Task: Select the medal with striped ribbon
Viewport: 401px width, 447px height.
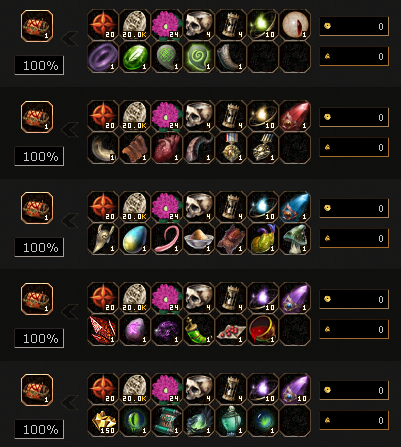Action: tap(231, 148)
